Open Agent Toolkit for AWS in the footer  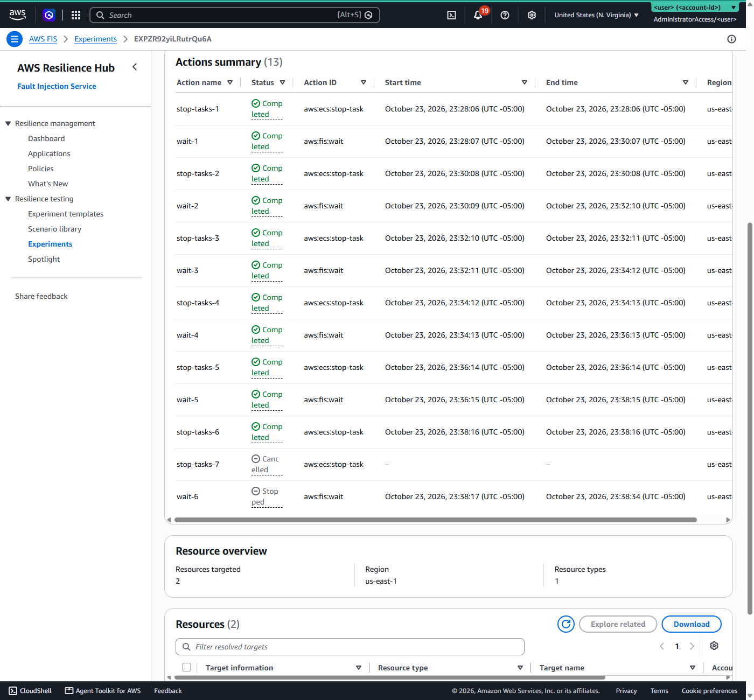(x=103, y=691)
